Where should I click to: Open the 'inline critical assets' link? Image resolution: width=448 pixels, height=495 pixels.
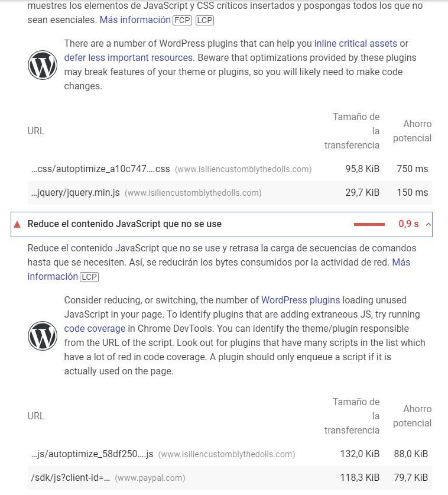click(x=356, y=43)
